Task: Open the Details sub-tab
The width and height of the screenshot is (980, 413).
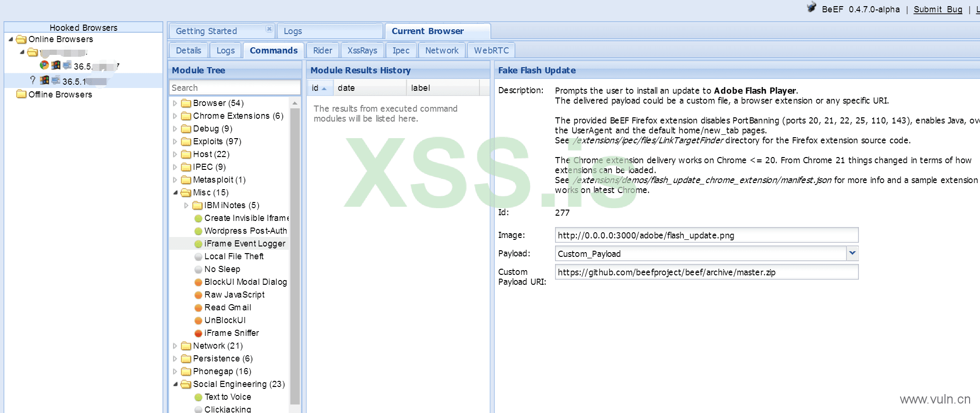Action: click(188, 51)
